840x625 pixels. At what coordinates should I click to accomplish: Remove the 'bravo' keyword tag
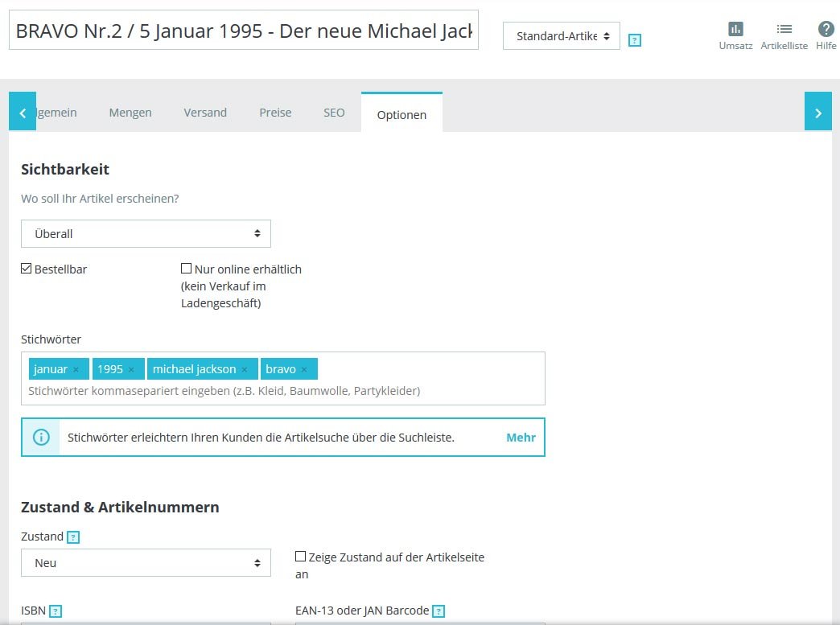(x=304, y=369)
